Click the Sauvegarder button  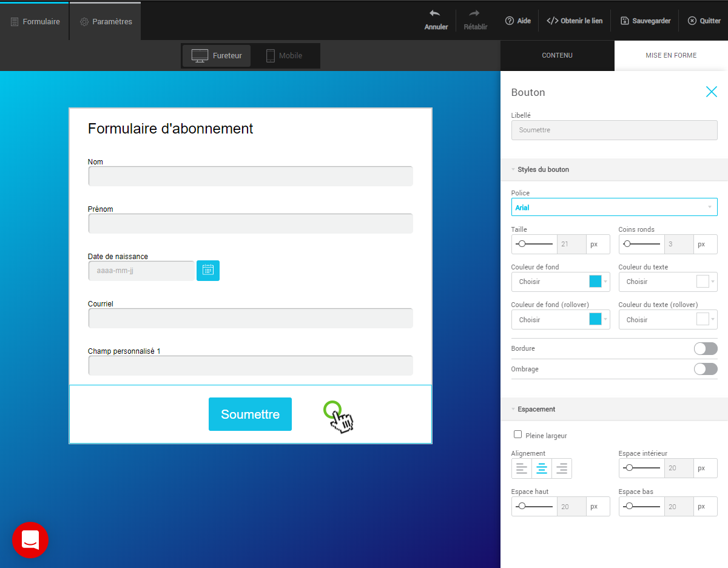tap(645, 21)
